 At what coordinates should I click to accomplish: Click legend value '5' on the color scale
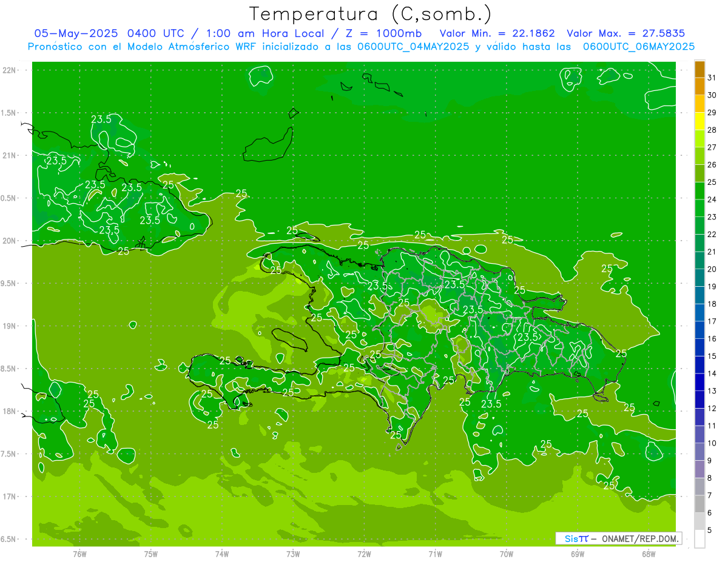710,530
